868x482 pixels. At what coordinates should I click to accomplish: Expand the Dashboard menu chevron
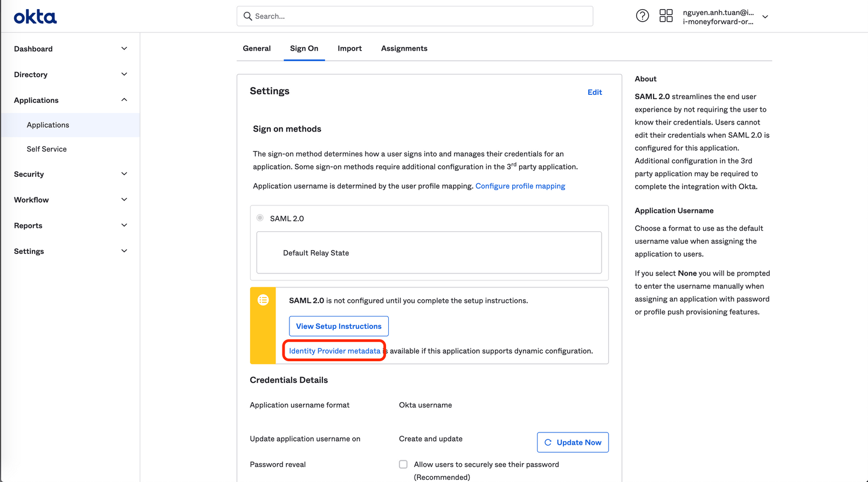124,49
